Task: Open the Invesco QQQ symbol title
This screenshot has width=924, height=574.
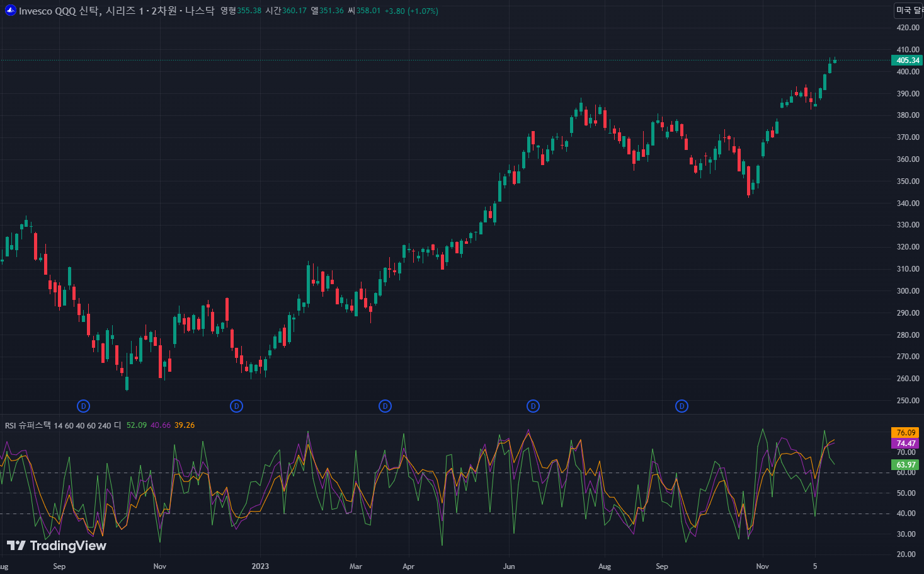Action: (117, 11)
